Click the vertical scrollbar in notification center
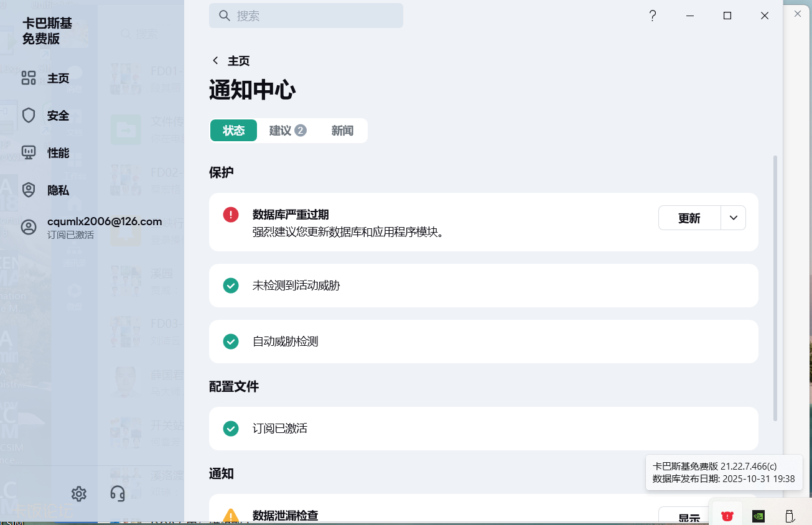Image resolution: width=812 pixels, height=525 pixels. [x=775, y=286]
